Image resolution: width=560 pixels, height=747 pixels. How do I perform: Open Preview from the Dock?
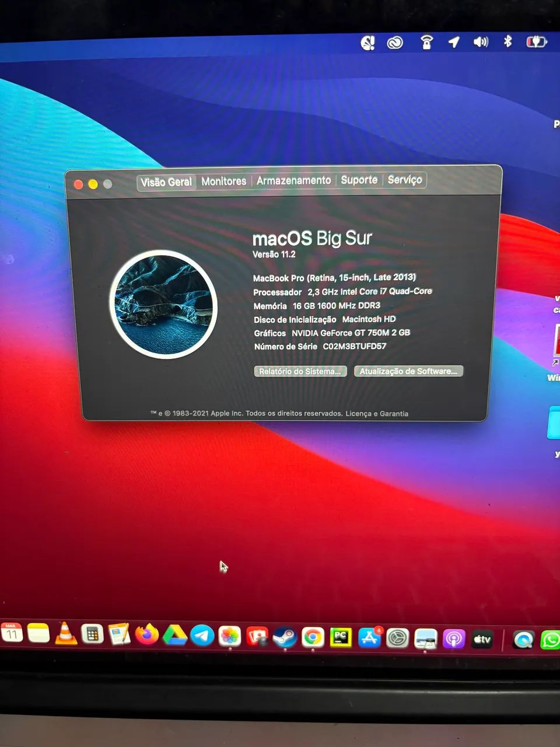pyautogui.click(x=426, y=639)
